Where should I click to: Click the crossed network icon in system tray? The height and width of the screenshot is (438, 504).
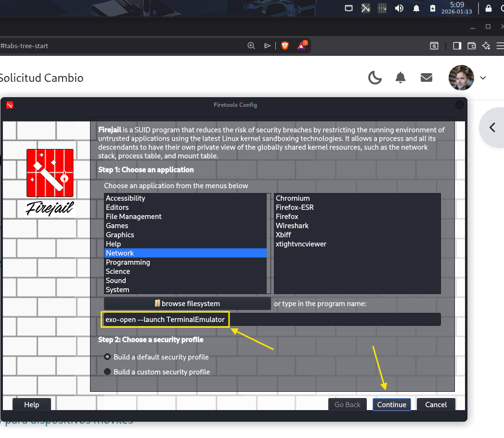(x=365, y=8)
